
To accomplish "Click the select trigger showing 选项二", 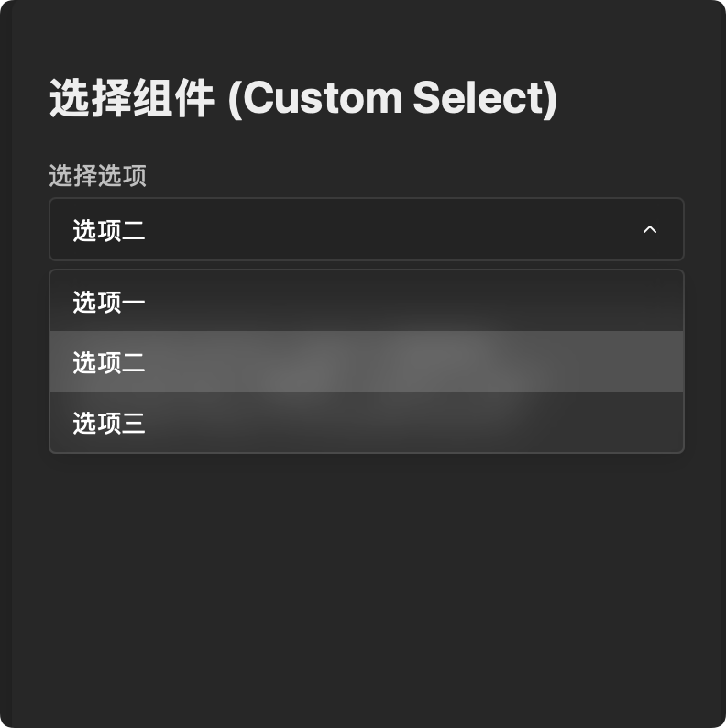I will click(366, 230).
